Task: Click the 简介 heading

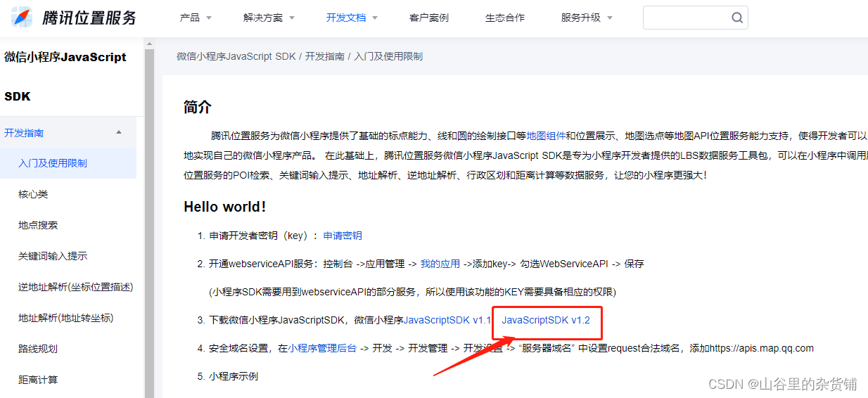Action: (198, 107)
